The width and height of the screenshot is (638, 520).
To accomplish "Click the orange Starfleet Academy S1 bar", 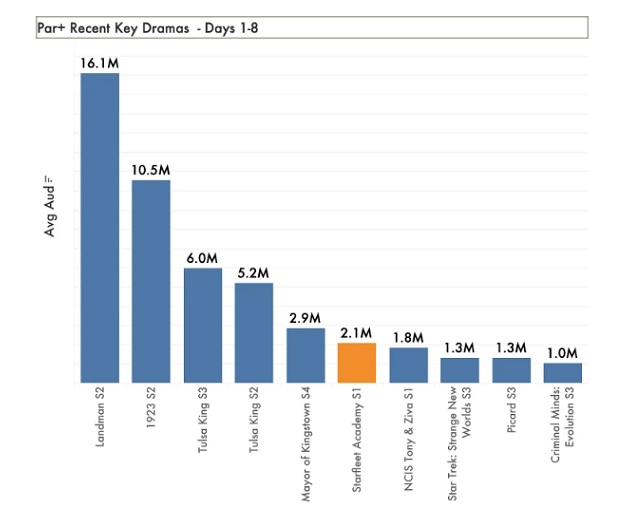I will 357,363.
